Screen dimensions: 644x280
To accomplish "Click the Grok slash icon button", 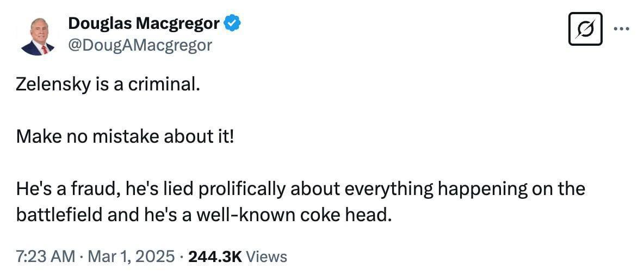I will click(x=585, y=29).
